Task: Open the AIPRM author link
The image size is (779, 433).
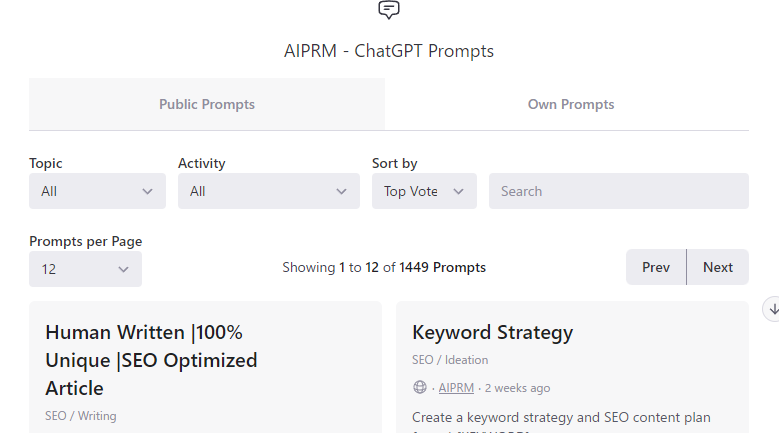Action: [456, 388]
